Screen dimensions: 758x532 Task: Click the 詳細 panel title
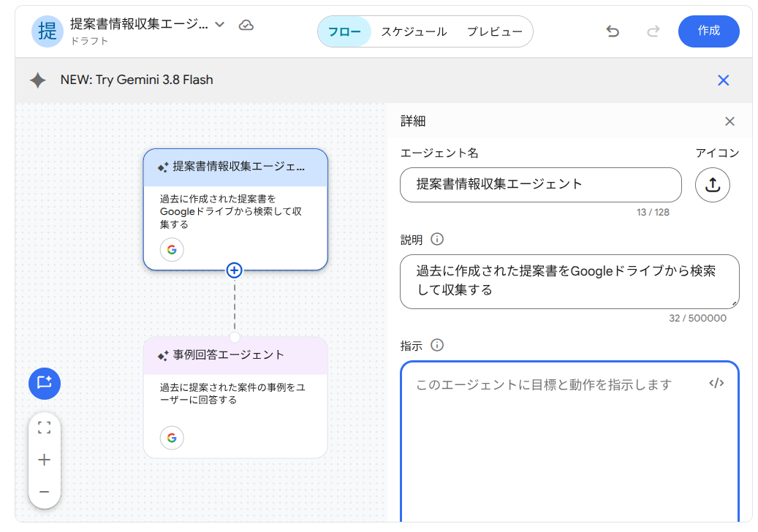[413, 121]
